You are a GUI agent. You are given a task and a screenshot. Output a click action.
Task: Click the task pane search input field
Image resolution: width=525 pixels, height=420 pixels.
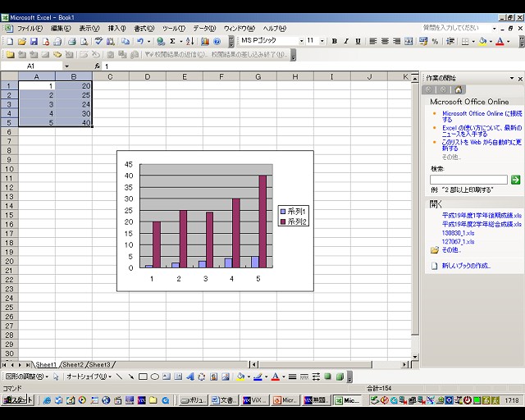pyautogui.click(x=468, y=180)
